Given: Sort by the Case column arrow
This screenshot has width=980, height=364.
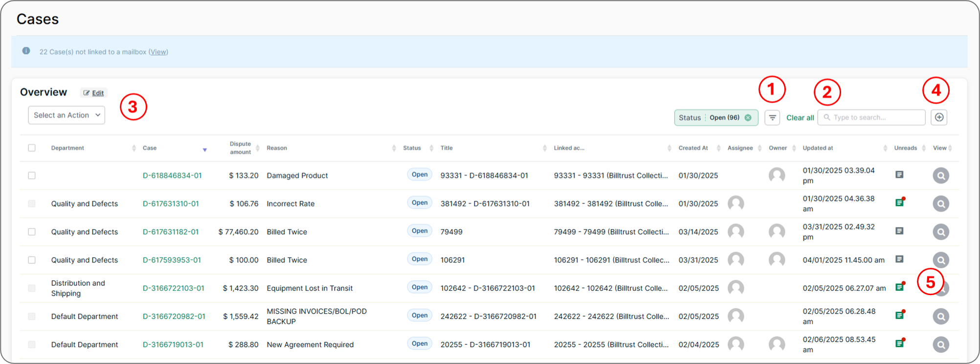Looking at the screenshot, I should [x=205, y=150].
